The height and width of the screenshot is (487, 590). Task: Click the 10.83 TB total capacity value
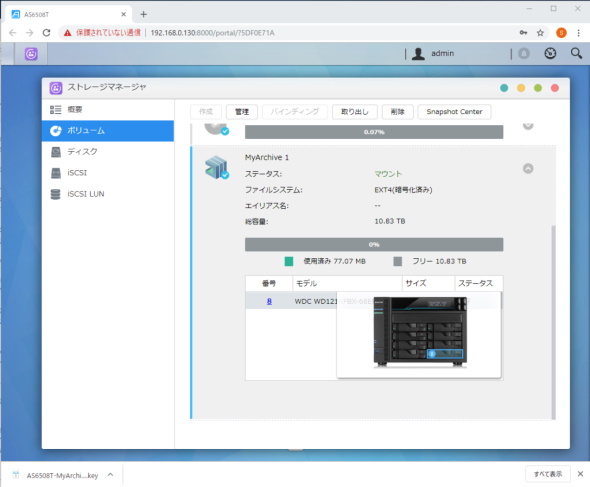pyautogui.click(x=389, y=221)
